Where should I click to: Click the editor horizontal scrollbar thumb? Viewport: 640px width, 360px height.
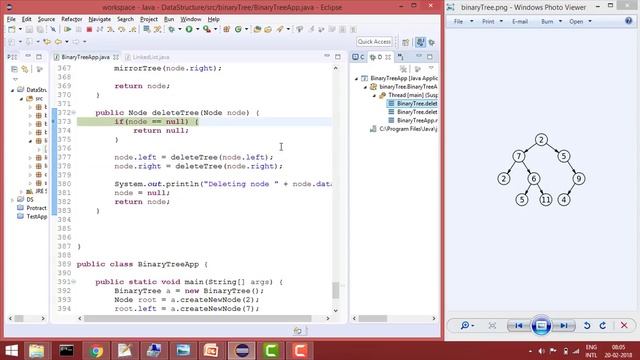click(198, 318)
